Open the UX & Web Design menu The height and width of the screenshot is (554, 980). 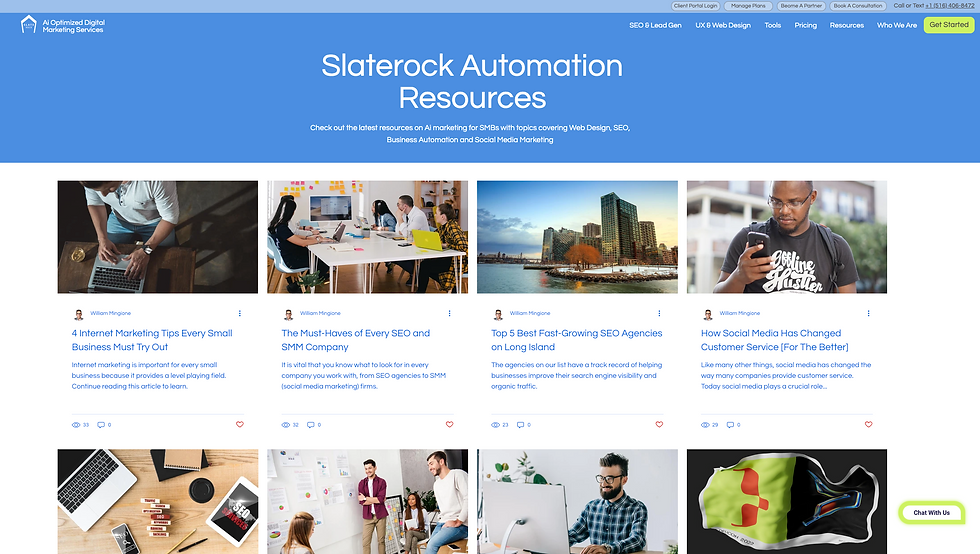(723, 25)
